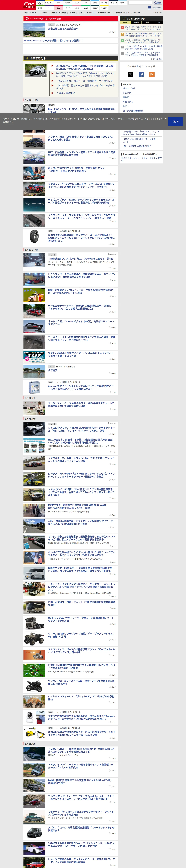
Task: Open the BYD ラッコ 1000台 article link
Action: (81, 292)
